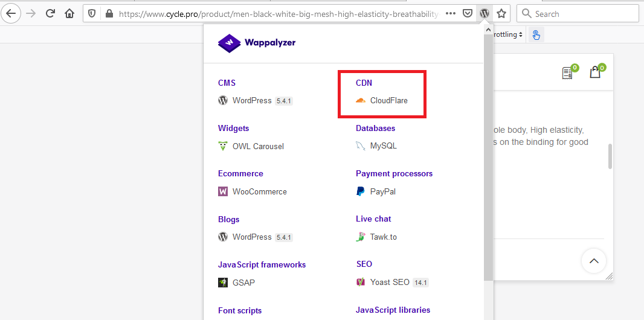This screenshot has width=644, height=320.
Task: Open page actions three-dot menu
Action: click(x=451, y=13)
